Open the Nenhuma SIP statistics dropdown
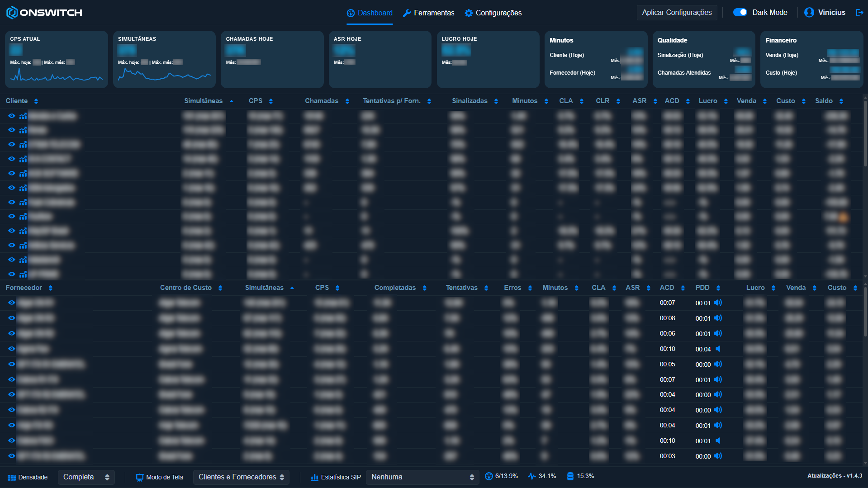Screen dimensions: 868x488 (422, 477)
